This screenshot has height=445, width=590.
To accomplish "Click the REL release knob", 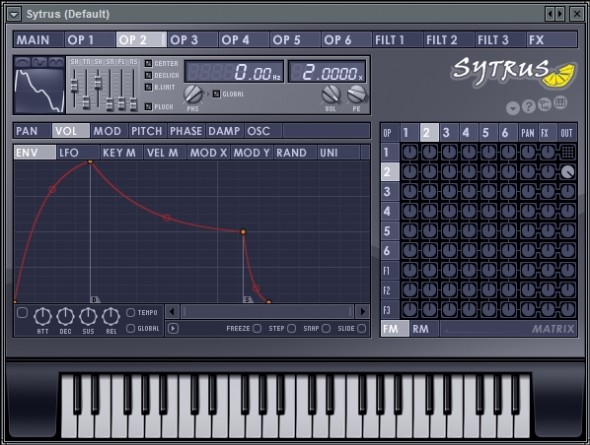I will click(x=111, y=317).
